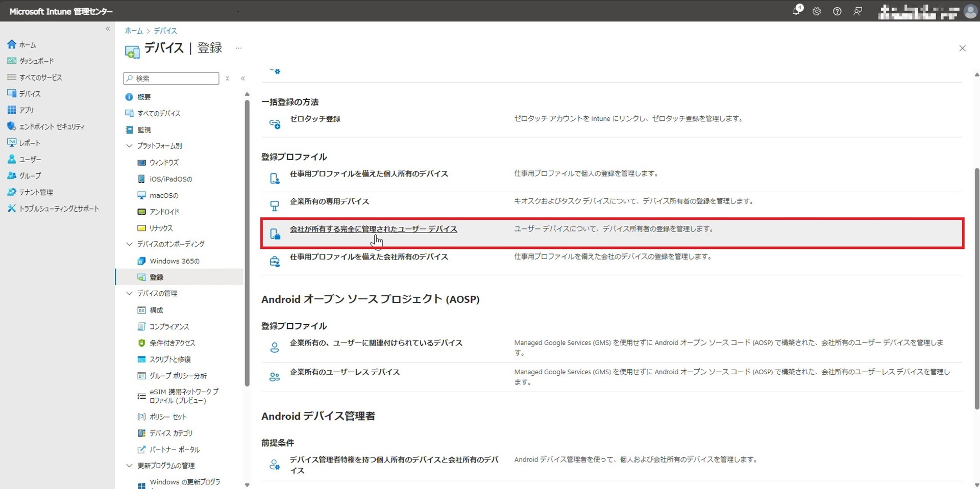Open 会社が所有する完全に管理されたユーザー デバイス profile
Image resolution: width=980 pixels, height=489 pixels.
click(x=374, y=229)
